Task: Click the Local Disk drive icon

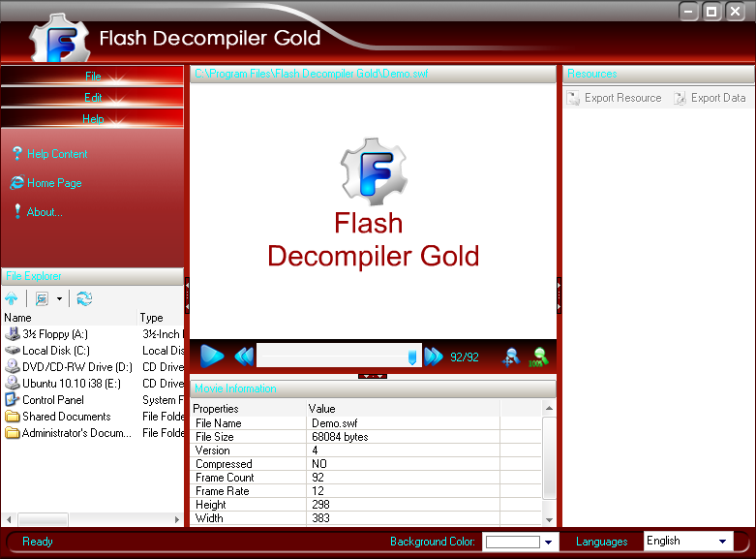Action: coord(12,350)
